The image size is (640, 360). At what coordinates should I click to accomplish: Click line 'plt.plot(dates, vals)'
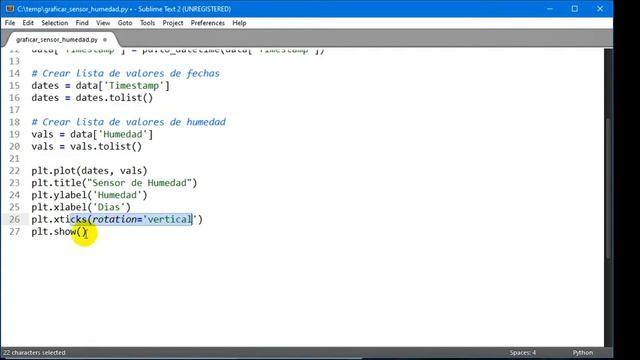(x=89, y=171)
